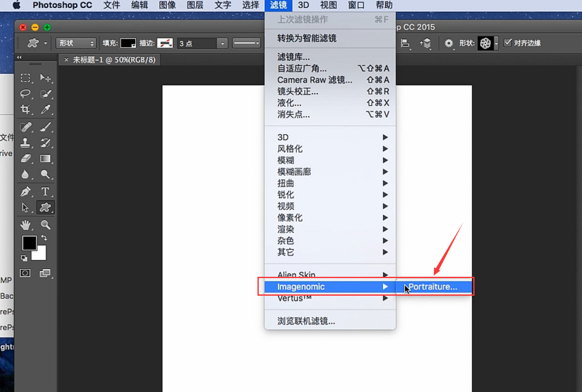Viewport: 582px width, 392px height.
Task: Select the Crop tool
Action: coord(25,109)
